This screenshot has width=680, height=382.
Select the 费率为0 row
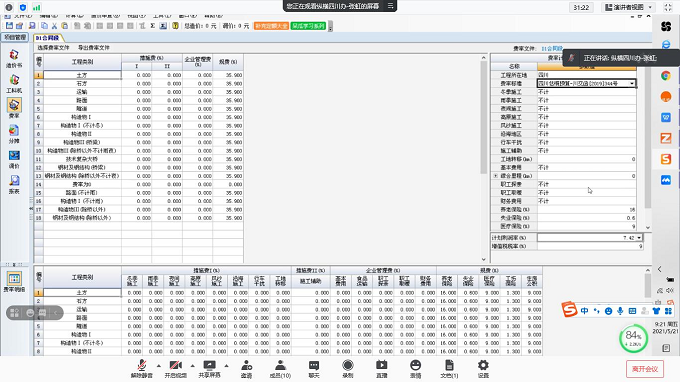pyautogui.click(x=139, y=184)
